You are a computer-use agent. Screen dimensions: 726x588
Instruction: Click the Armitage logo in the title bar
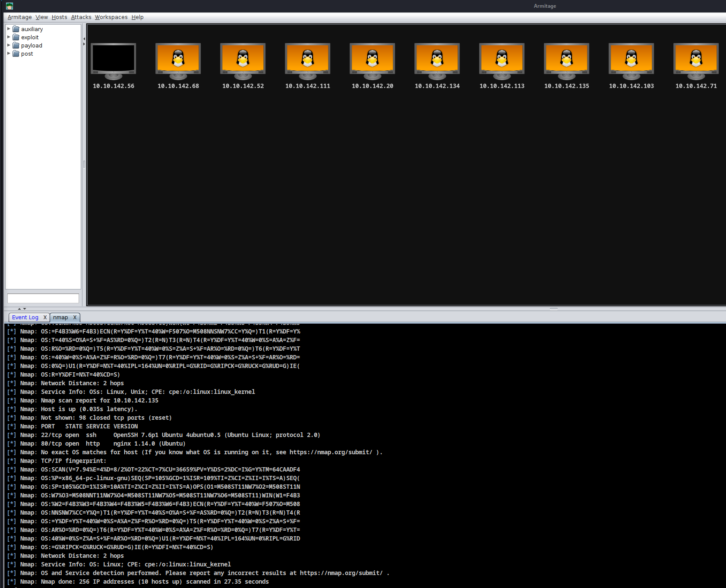(9, 6)
